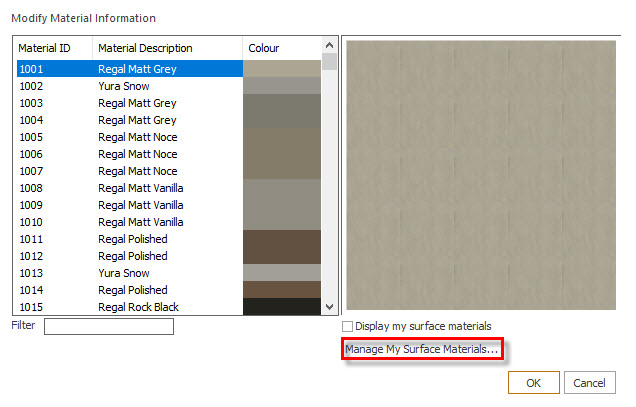This screenshot has width=636, height=407.
Task: Sort by Colour column header
Action: click(x=264, y=48)
